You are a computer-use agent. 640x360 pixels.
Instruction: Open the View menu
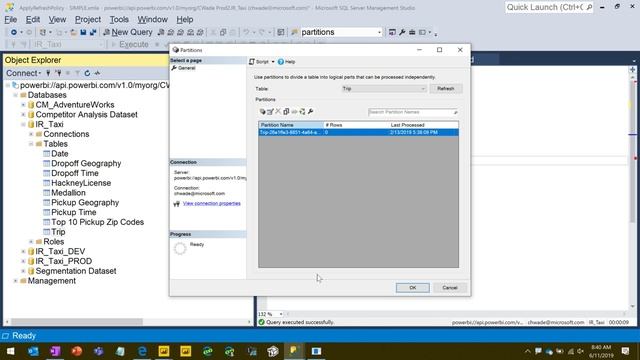57,20
